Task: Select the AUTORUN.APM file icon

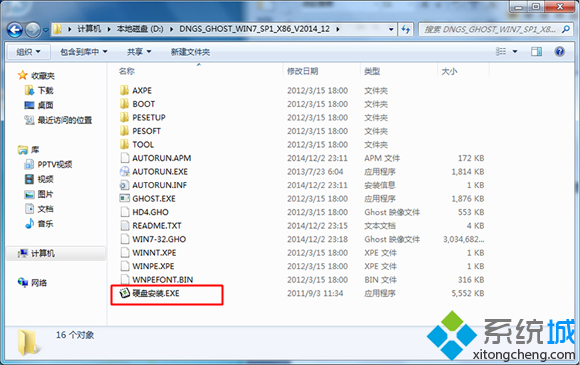Action: click(x=125, y=158)
